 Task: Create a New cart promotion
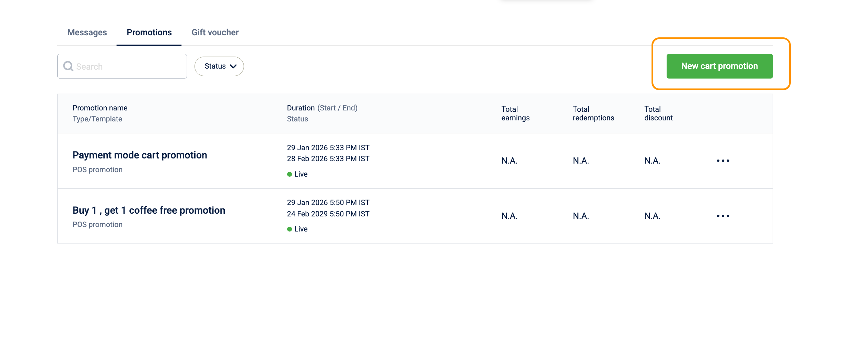pos(719,66)
